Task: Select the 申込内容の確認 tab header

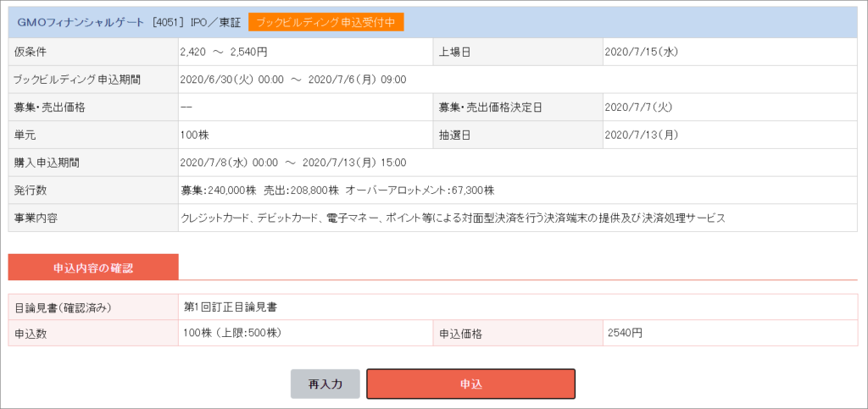Action: pyautogui.click(x=93, y=268)
